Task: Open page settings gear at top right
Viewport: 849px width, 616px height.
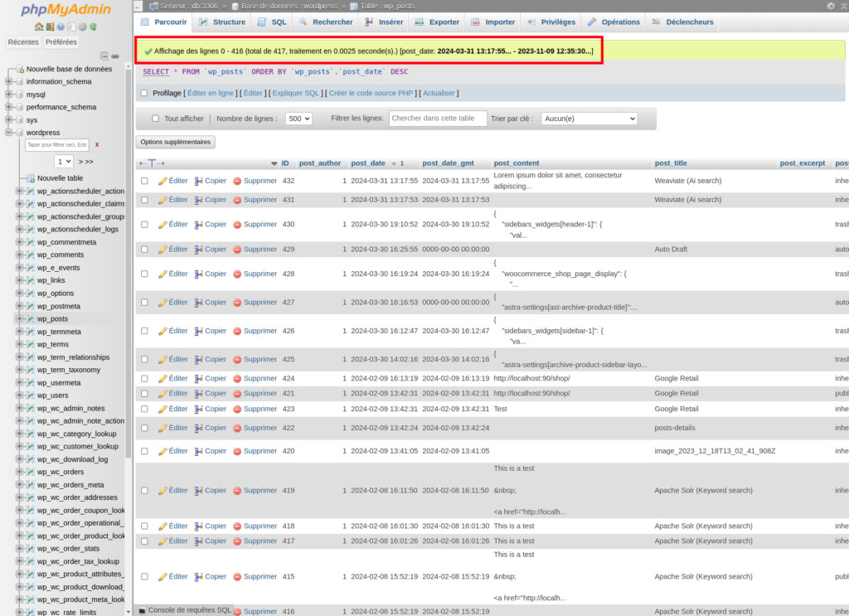Action: click(831, 6)
